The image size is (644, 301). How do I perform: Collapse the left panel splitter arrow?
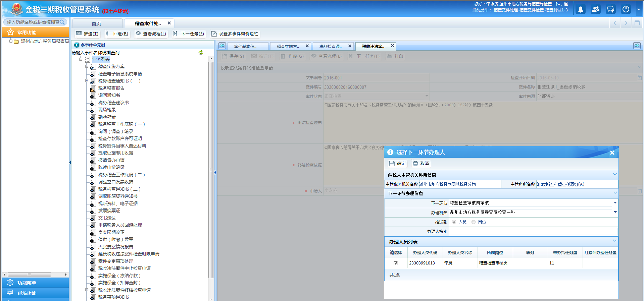tap(70, 163)
